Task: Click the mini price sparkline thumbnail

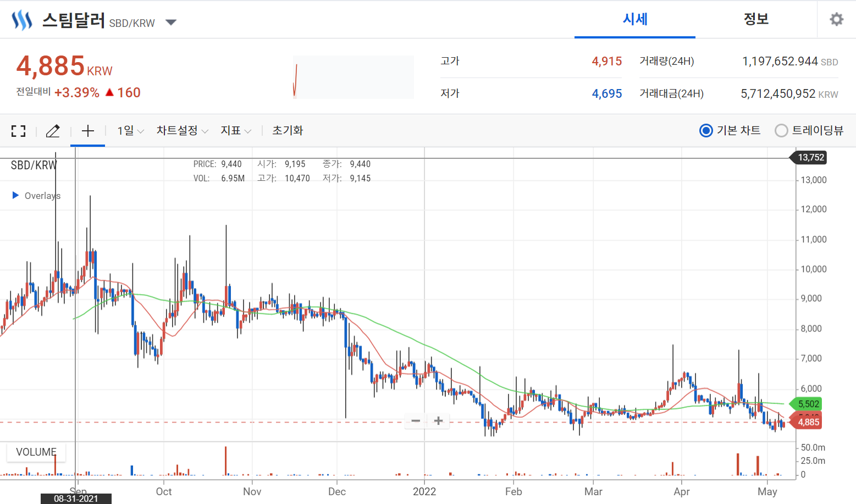Action: [353, 77]
